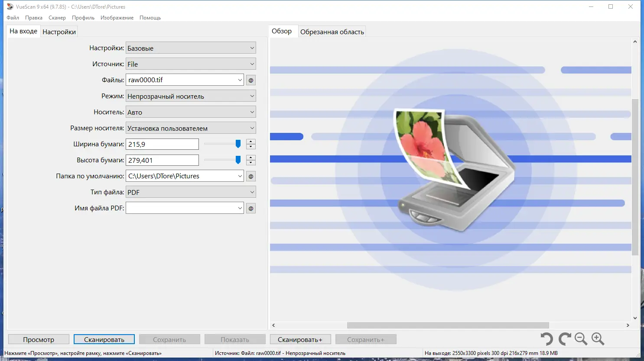Screen dimensions: 644x361
Task: Switch to the На входе tab
Action: click(23, 31)
